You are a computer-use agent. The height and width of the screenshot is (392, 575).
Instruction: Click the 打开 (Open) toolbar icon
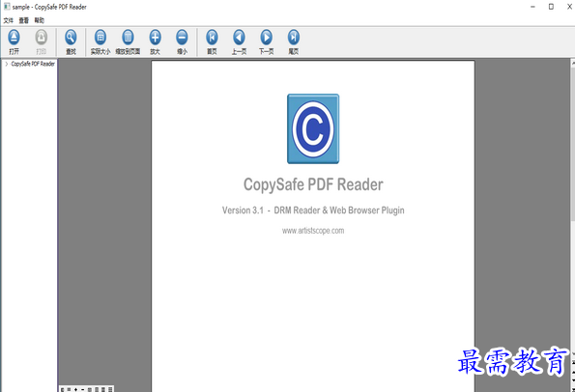pos(14,38)
